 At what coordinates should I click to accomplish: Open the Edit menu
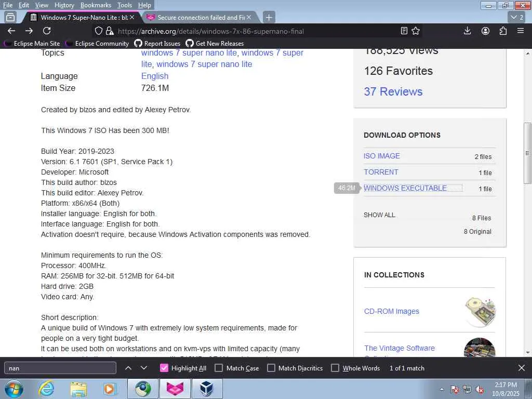23,5
